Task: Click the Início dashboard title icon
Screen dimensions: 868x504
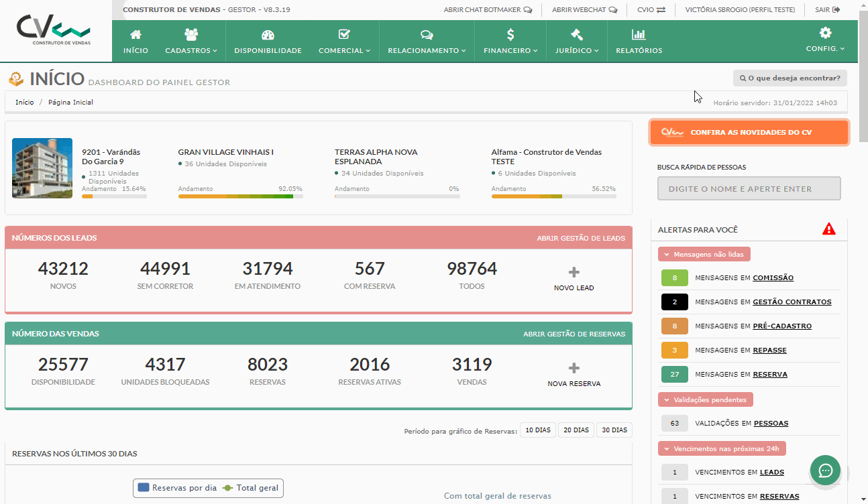Action: coord(16,79)
